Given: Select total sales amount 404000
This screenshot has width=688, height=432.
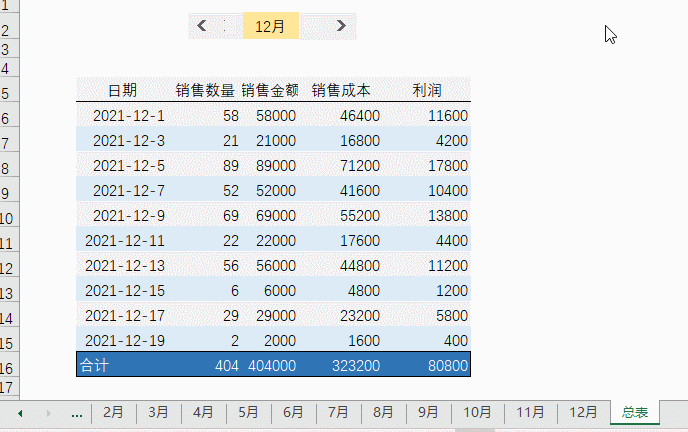Looking at the screenshot, I should [272, 366].
